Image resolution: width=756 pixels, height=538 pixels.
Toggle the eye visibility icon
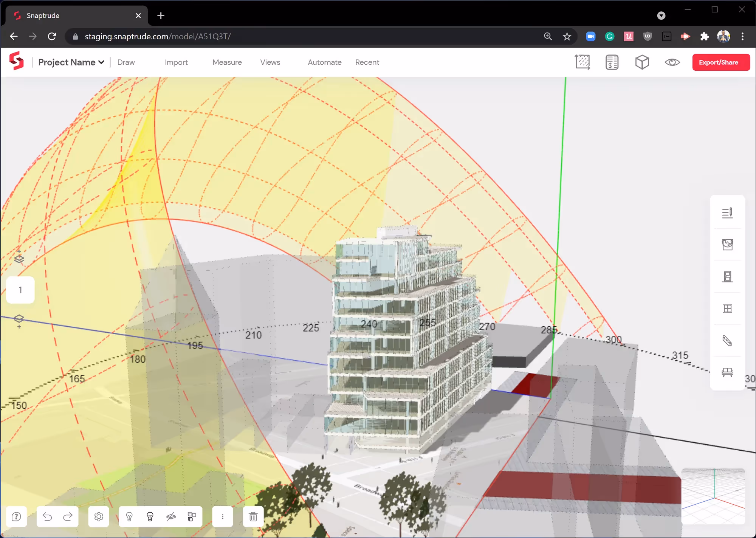click(672, 62)
